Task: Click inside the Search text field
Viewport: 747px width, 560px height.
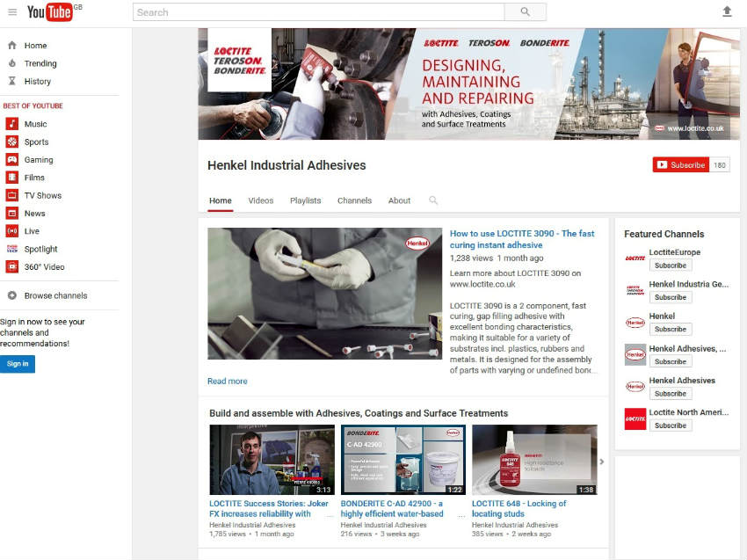Action: pos(318,12)
